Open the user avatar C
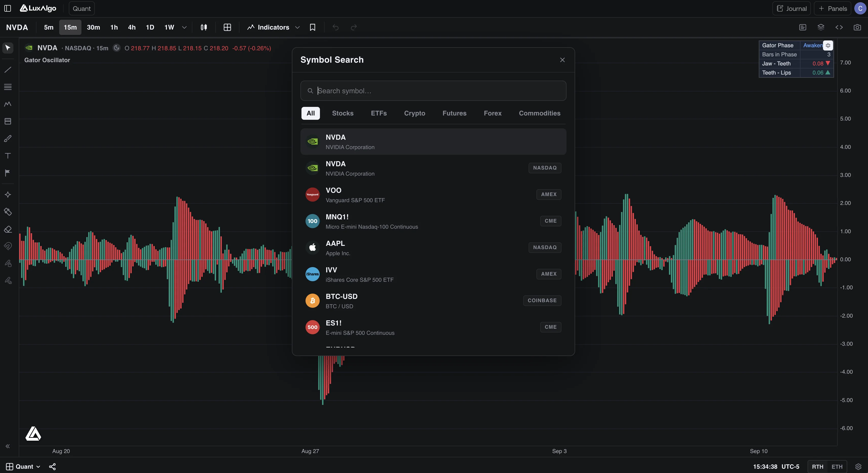This screenshot has height=473, width=868. tap(860, 8)
